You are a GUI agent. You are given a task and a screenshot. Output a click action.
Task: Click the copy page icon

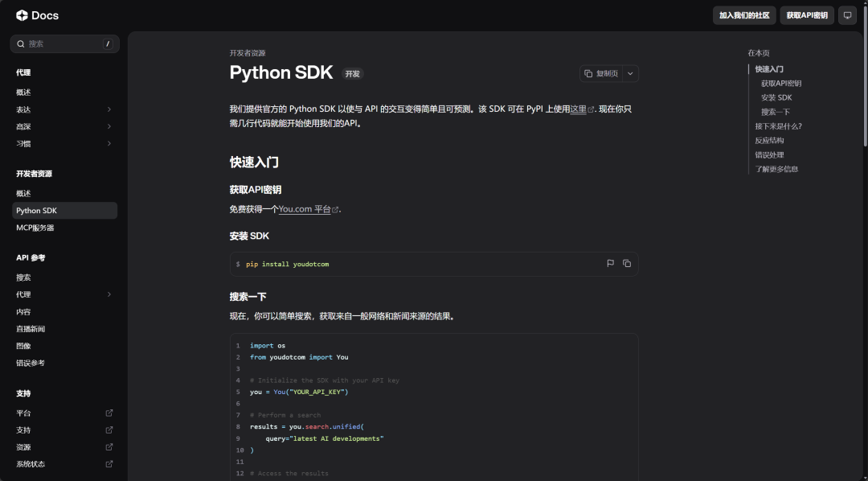(588, 74)
